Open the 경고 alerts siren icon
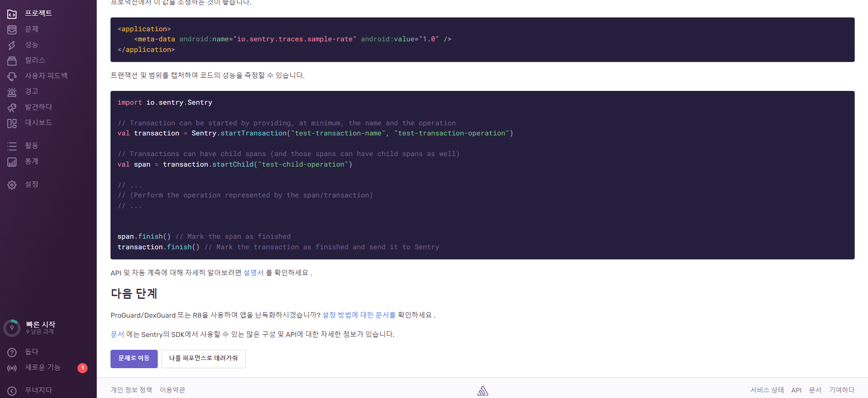Image resolution: width=868 pixels, height=398 pixels. (12, 92)
